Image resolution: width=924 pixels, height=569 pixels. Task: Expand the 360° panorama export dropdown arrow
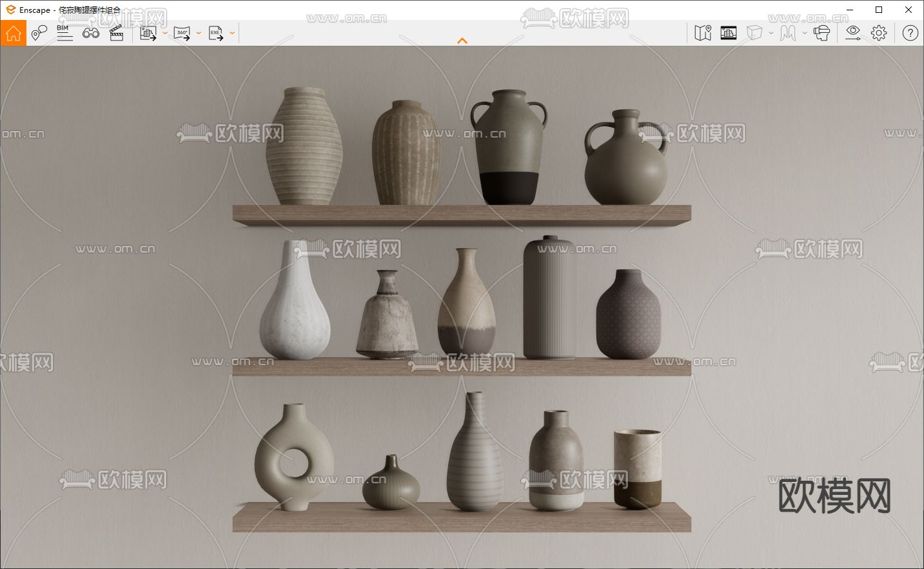(x=199, y=33)
